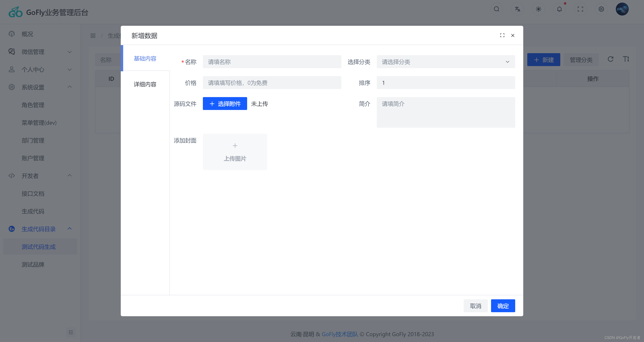The image size is (644, 342).
Task: Click the 概况 dashboard icon
Action: [x=12, y=34]
